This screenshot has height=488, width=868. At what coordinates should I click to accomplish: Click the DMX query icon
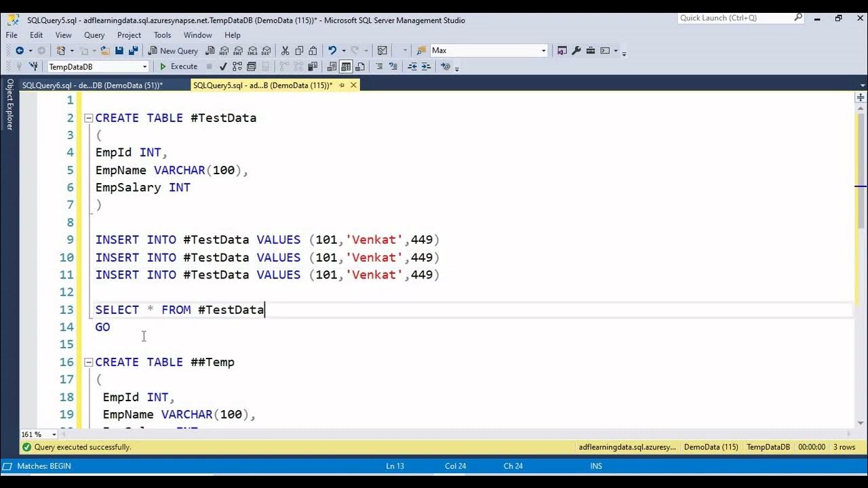pyautogui.click(x=238, y=50)
